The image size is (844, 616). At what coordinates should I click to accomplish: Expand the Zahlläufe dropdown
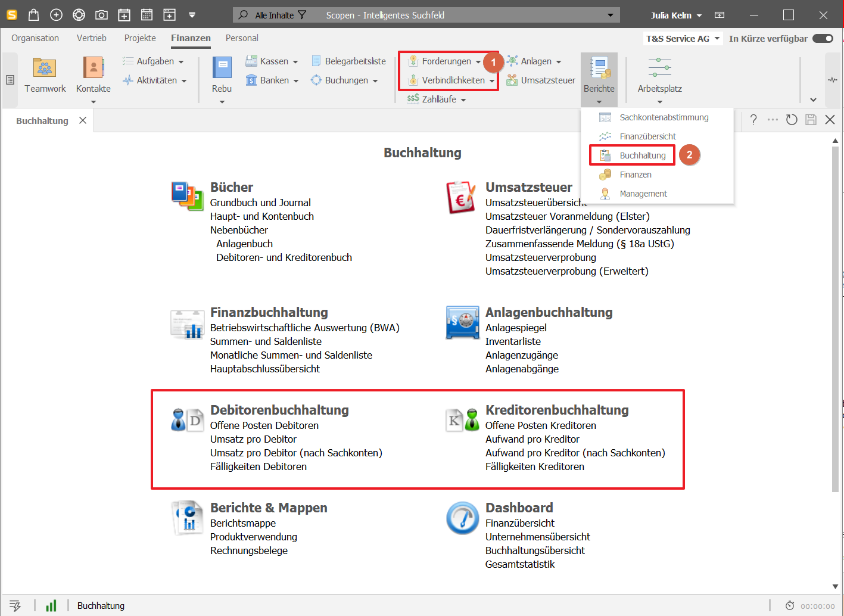pos(463,99)
